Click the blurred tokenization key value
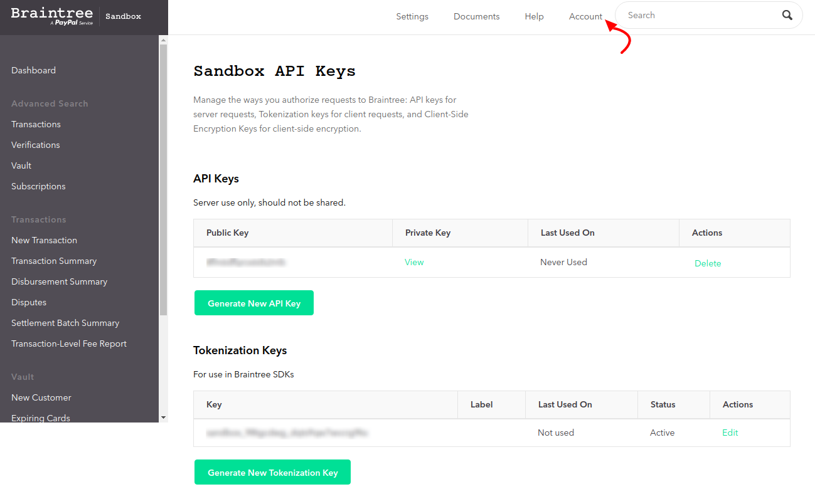 [x=287, y=433]
